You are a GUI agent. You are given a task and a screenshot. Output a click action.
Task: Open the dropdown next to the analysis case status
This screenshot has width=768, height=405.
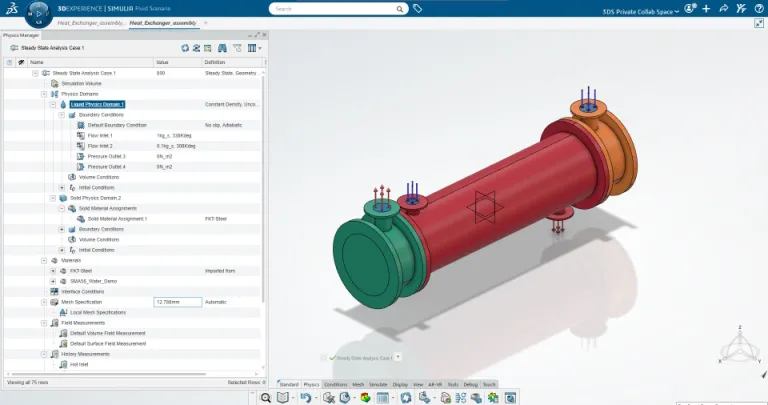point(398,357)
